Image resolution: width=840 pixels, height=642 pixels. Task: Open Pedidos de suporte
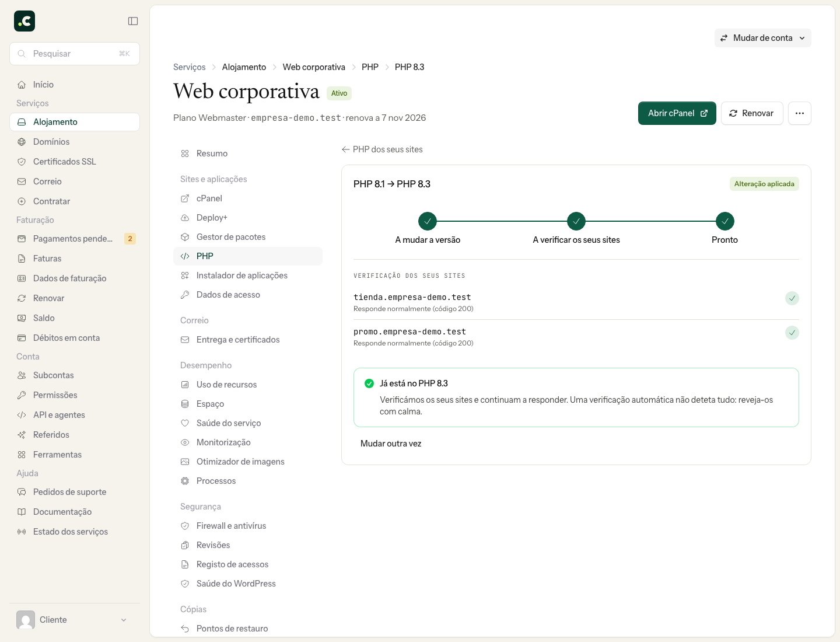tap(75, 492)
